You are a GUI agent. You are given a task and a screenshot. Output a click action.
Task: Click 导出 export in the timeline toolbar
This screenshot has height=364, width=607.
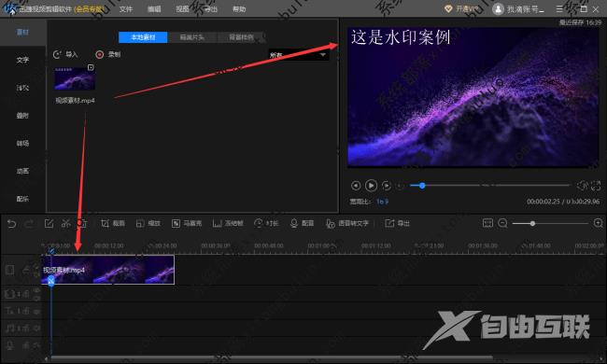point(397,223)
